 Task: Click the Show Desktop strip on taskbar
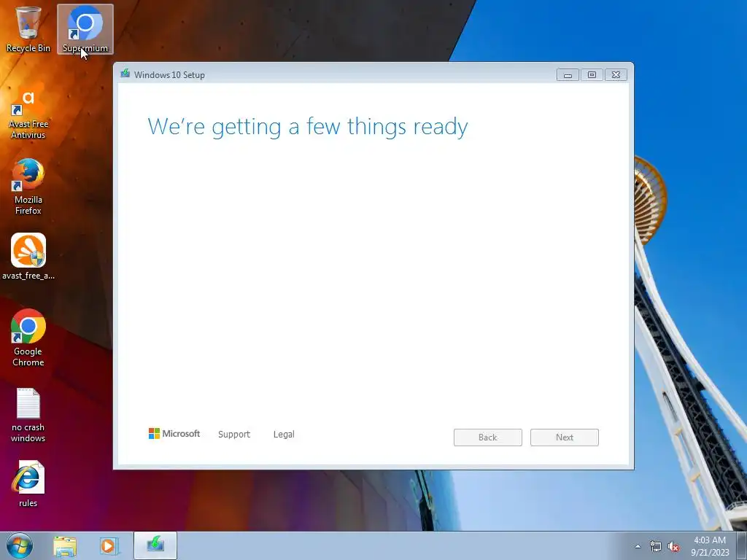tap(742, 545)
